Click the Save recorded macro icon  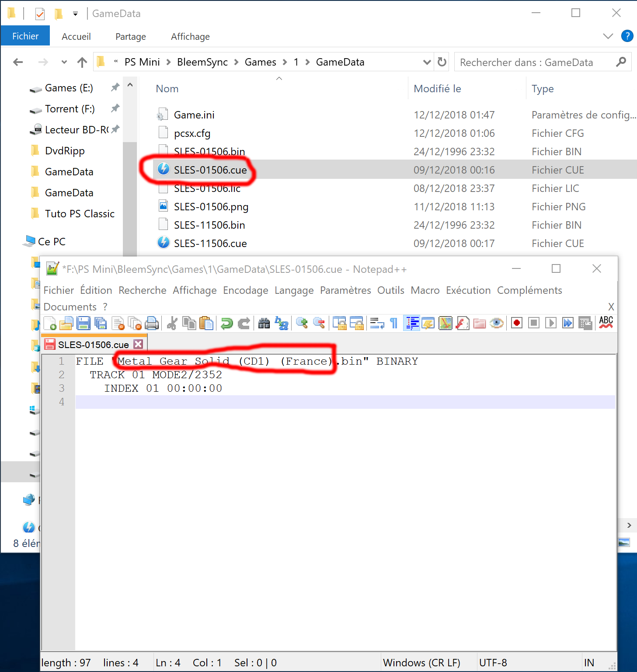click(585, 323)
